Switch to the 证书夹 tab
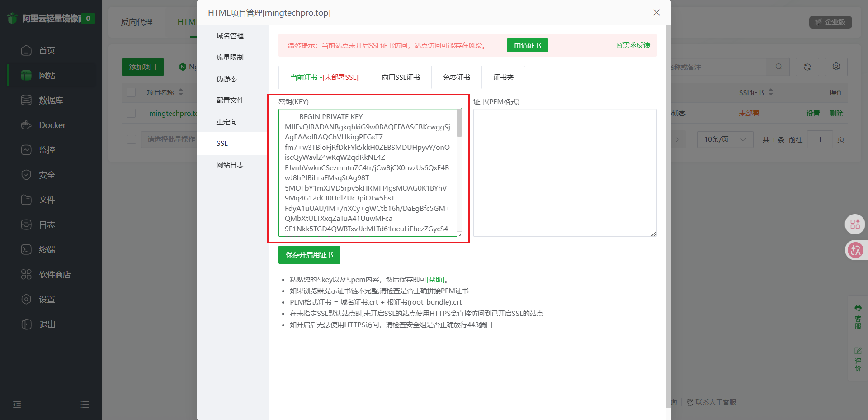The height and width of the screenshot is (420, 868). [503, 77]
